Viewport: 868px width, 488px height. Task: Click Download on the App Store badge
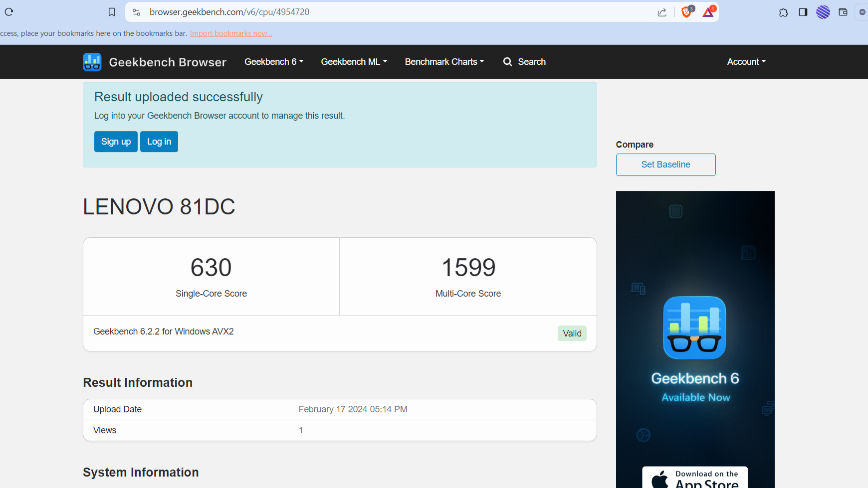pyautogui.click(x=695, y=478)
